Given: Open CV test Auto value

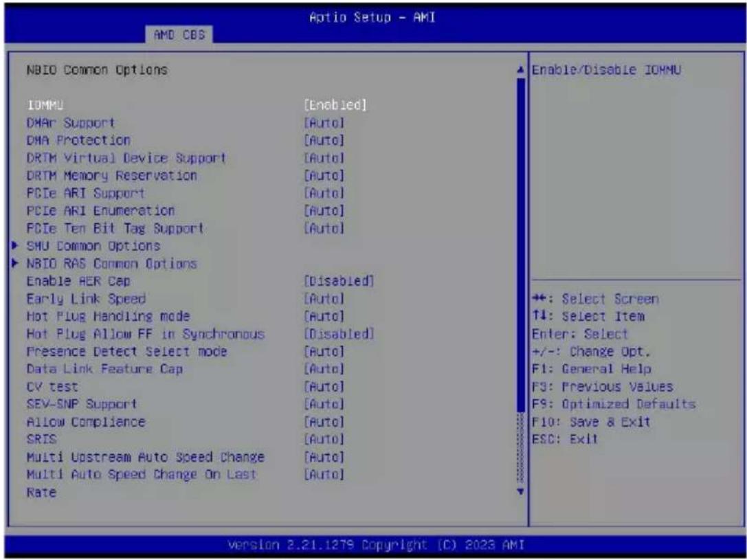Looking at the screenshot, I should [324, 387].
